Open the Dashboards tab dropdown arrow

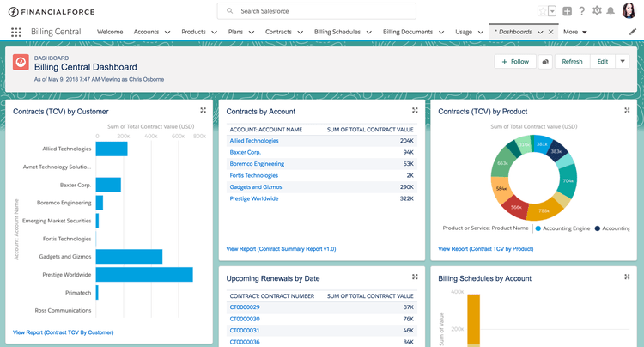(x=540, y=32)
